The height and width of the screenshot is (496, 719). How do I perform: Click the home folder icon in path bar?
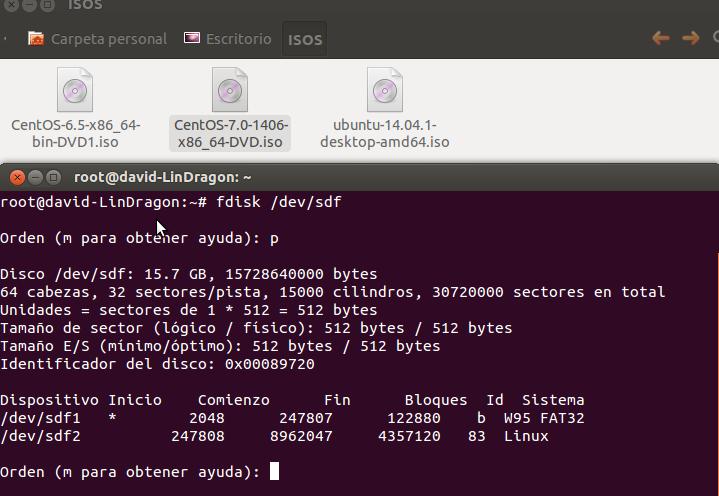(x=36, y=39)
